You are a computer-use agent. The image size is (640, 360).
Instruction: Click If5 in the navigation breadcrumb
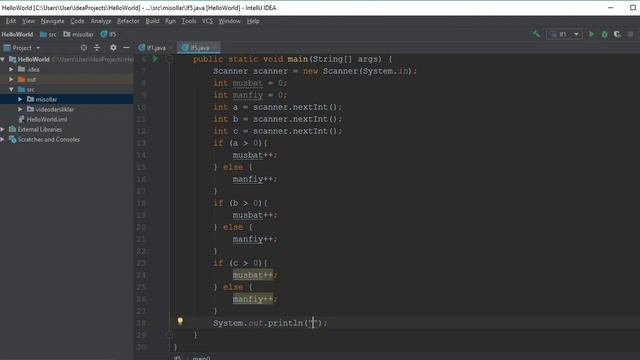pos(109,35)
